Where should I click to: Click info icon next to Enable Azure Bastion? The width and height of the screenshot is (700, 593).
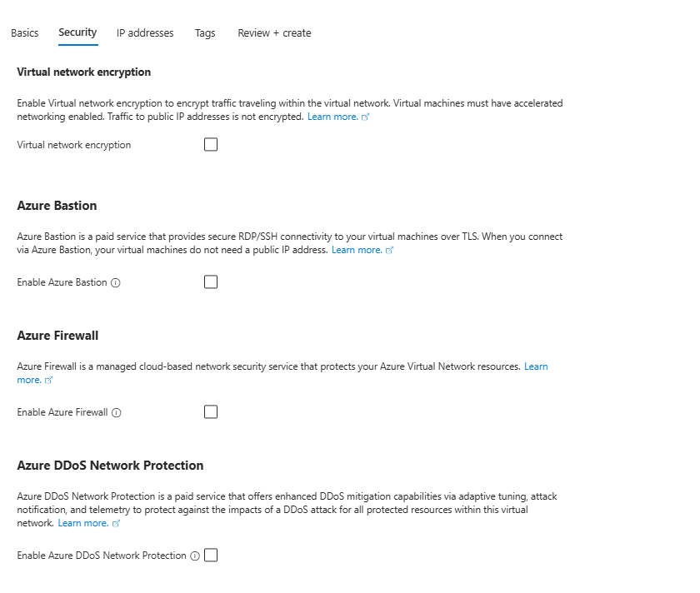tap(116, 283)
